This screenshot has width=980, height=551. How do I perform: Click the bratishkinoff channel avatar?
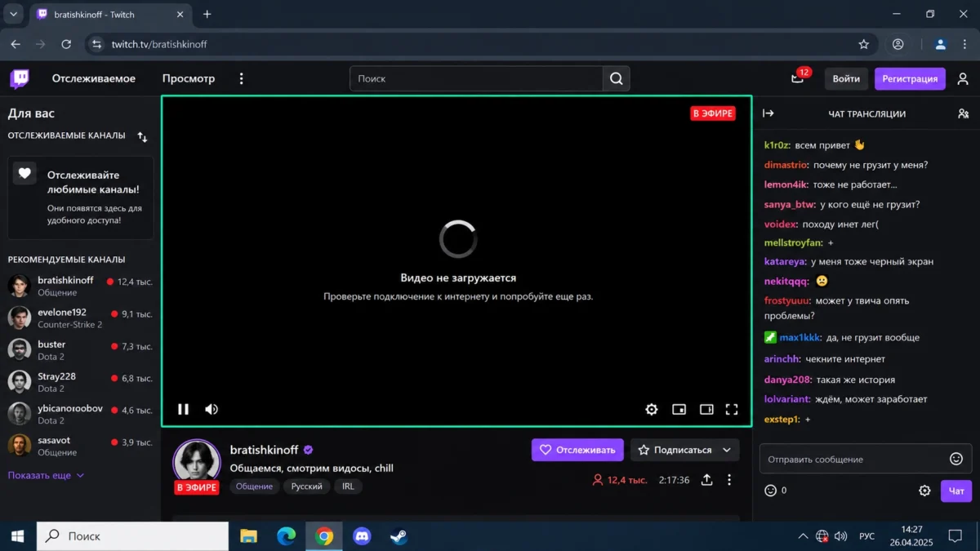pyautogui.click(x=197, y=463)
